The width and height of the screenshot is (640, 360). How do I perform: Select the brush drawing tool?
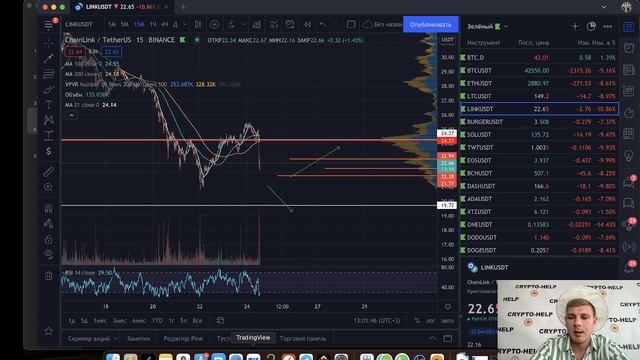[49, 89]
